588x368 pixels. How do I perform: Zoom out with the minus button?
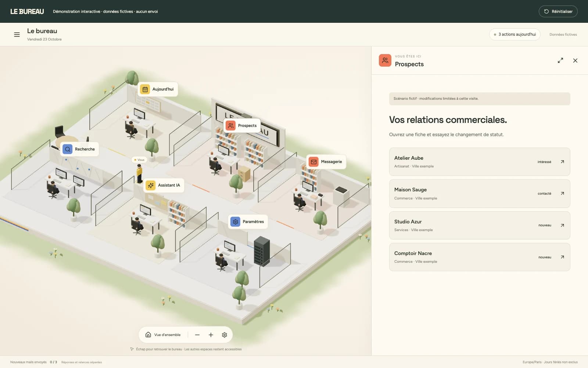tap(197, 335)
